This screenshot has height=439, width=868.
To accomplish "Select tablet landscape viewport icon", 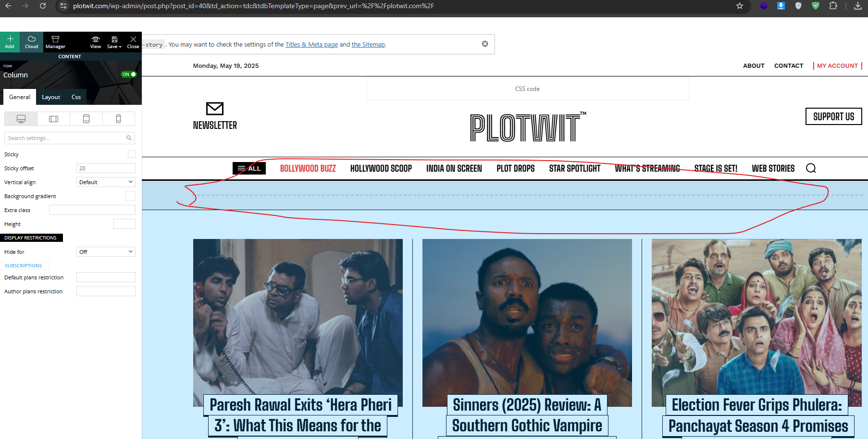I will [x=53, y=119].
